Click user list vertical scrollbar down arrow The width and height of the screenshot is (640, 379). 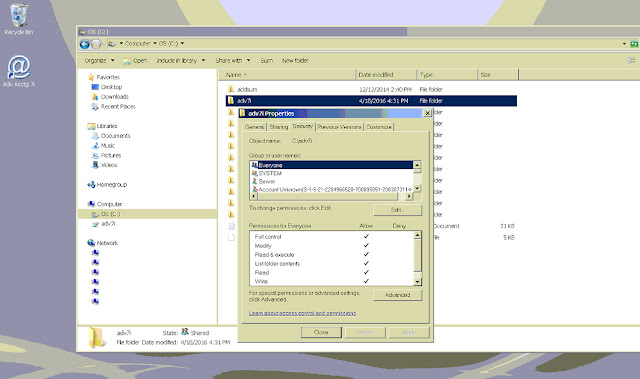coord(417,188)
